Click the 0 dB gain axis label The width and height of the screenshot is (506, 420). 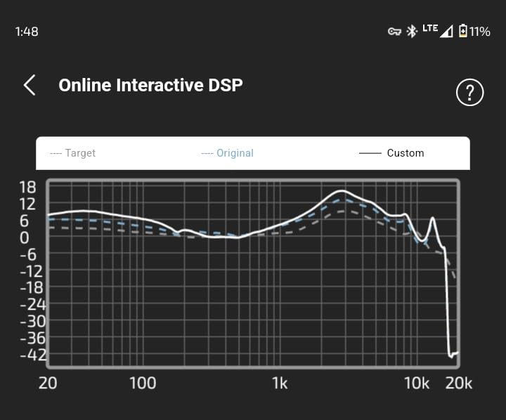[24, 237]
